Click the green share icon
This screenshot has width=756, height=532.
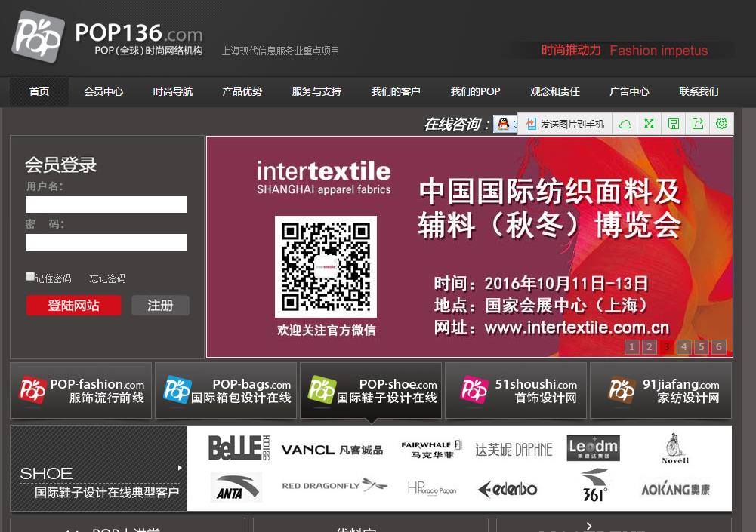(x=698, y=124)
